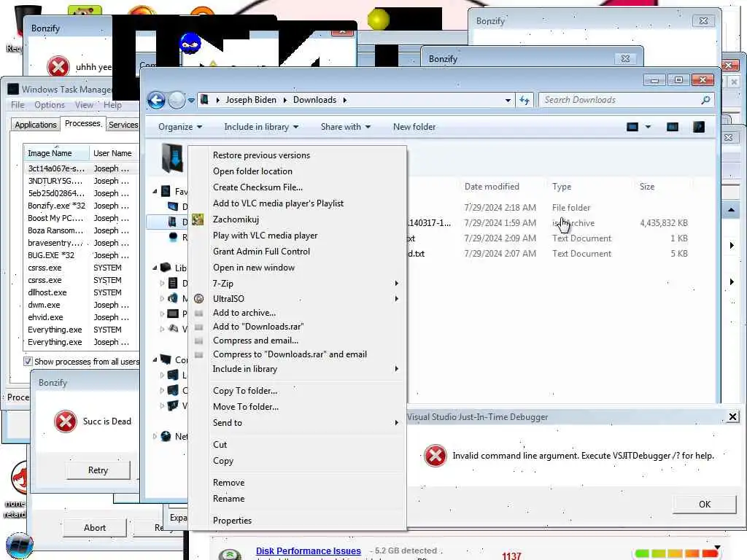Expand the Send to submenu arrow
Image resolution: width=747 pixels, height=560 pixels.
coord(396,423)
